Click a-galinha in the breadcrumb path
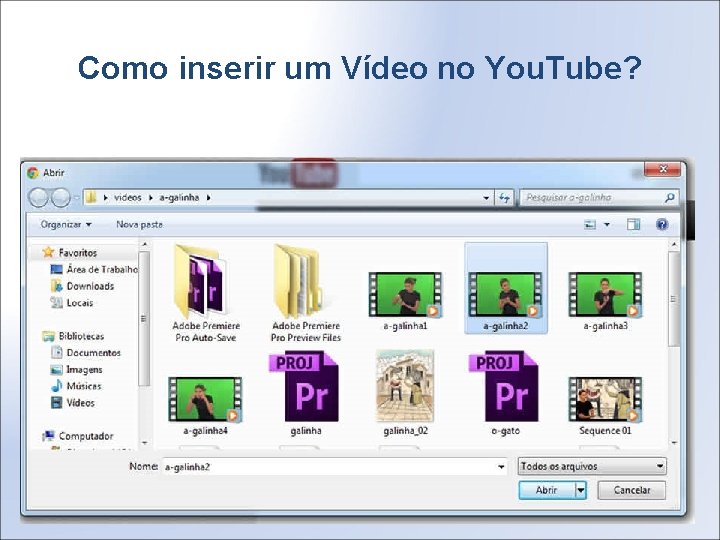 click(x=179, y=197)
